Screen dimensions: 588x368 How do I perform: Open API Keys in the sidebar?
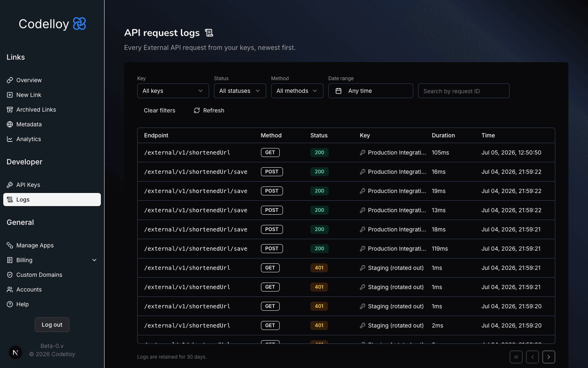click(52, 185)
